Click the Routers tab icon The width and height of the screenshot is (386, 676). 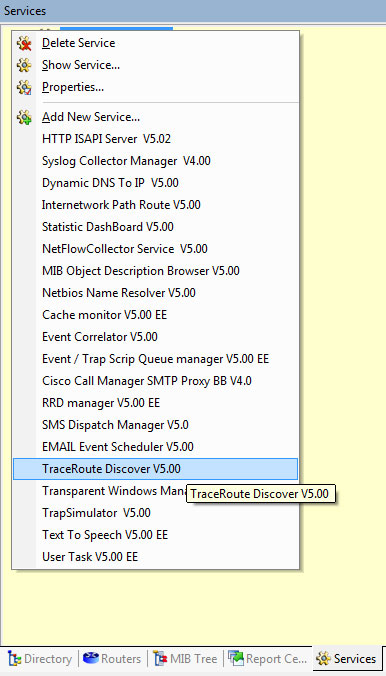(x=91, y=659)
